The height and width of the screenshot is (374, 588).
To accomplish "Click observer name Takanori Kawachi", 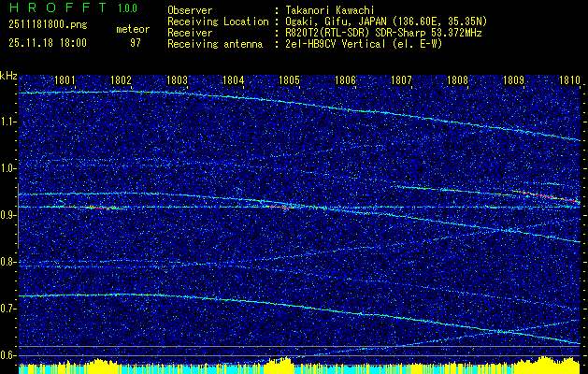I will click(x=330, y=10).
